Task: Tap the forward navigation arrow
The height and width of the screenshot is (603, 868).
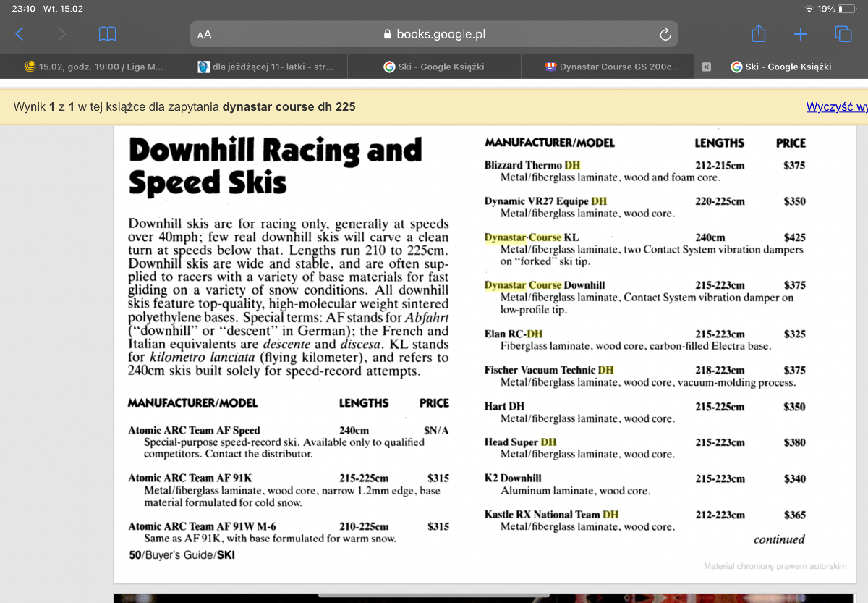Action: point(61,34)
